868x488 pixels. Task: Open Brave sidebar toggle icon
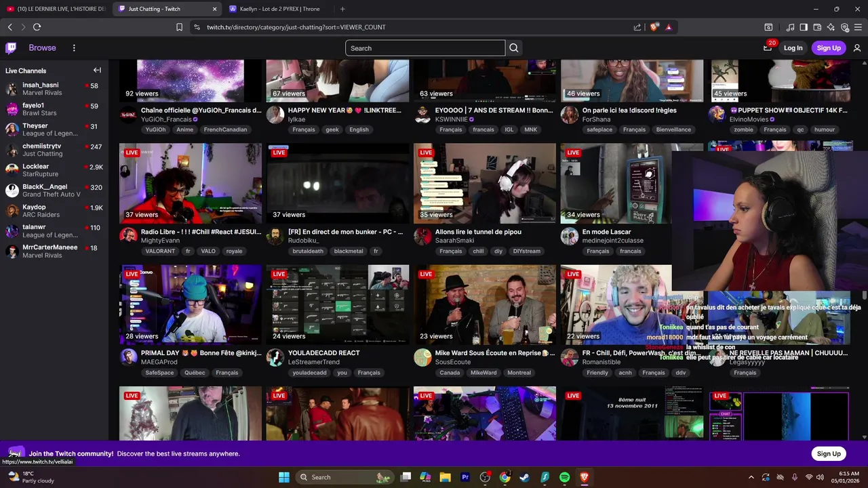coord(804,27)
